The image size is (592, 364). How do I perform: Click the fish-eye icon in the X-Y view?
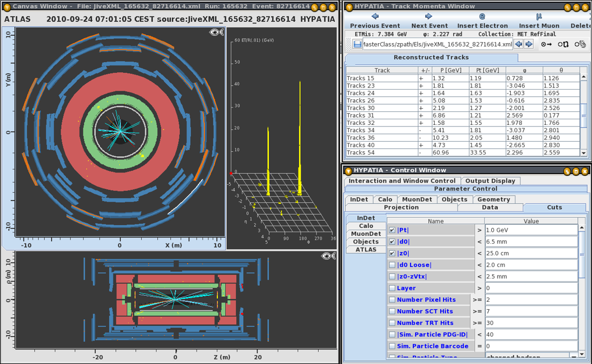point(217,32)
